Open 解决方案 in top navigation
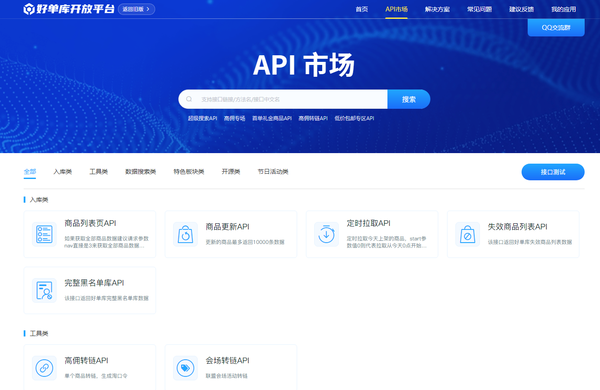Screen dimensions: 600x390 [x=437, y=9]
